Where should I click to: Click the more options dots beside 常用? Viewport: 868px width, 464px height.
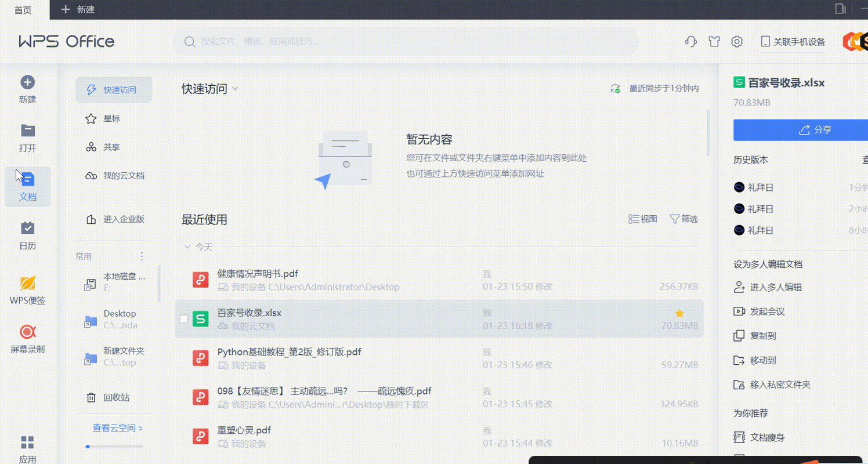point(142,256)
